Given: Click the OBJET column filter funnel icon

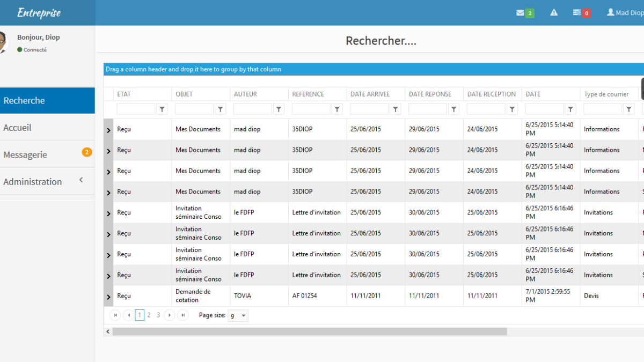Looking at the screenshot, I should 221,109.
